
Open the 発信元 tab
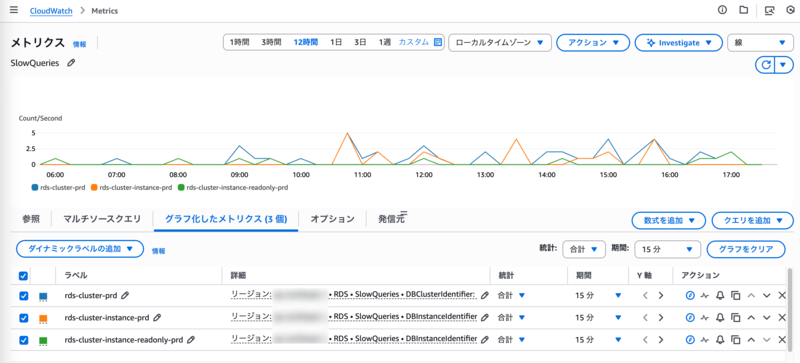click(x=390, y=219)
